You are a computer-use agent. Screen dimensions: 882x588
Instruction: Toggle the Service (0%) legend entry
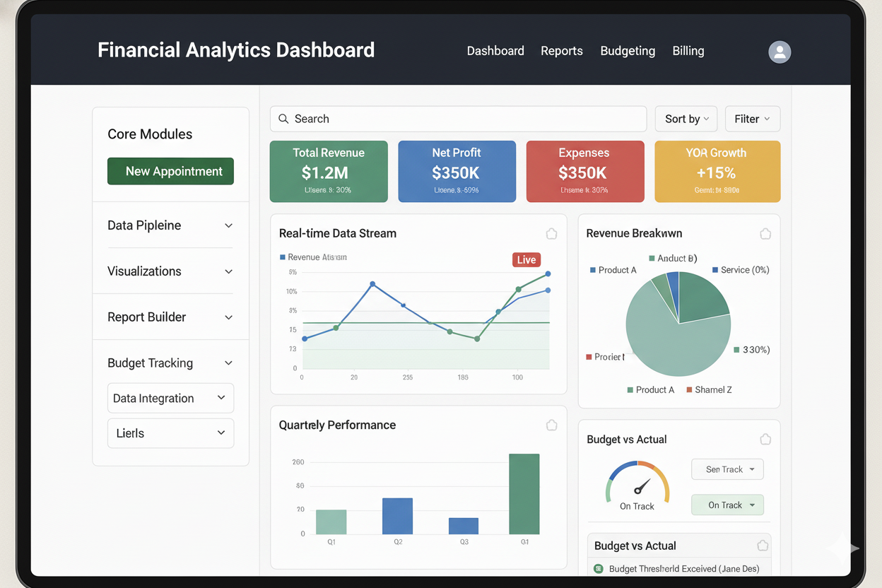[x=740, y=270]
